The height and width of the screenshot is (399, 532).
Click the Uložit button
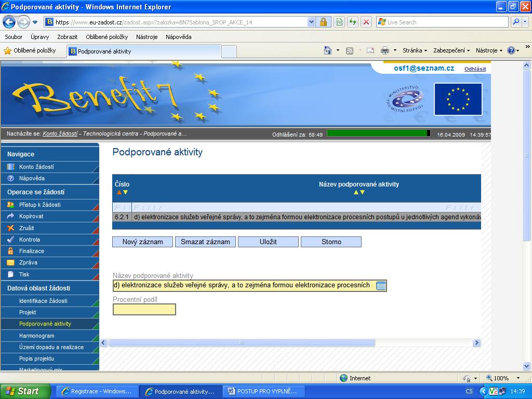tap(268, 242)
